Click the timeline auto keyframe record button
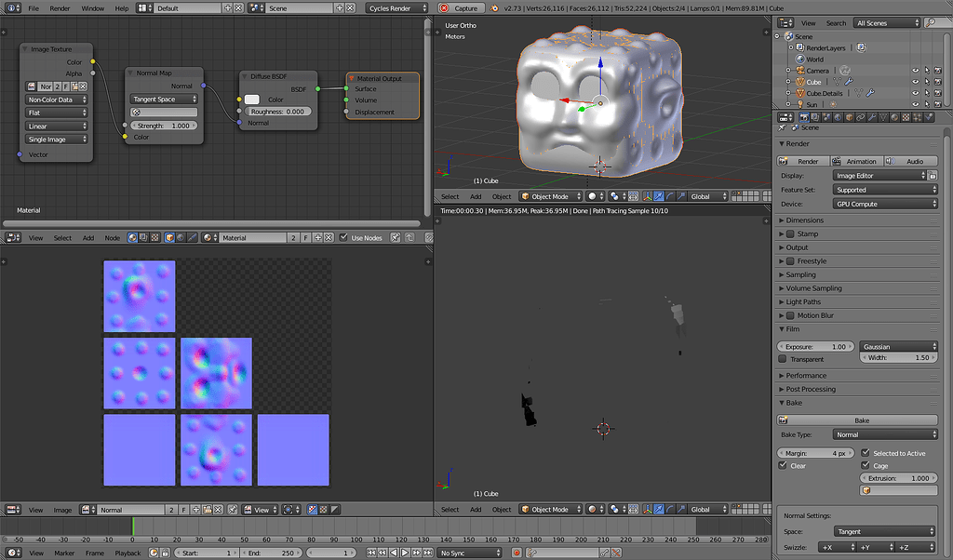This screenshot has height=560, width=953. coord(516,553)
